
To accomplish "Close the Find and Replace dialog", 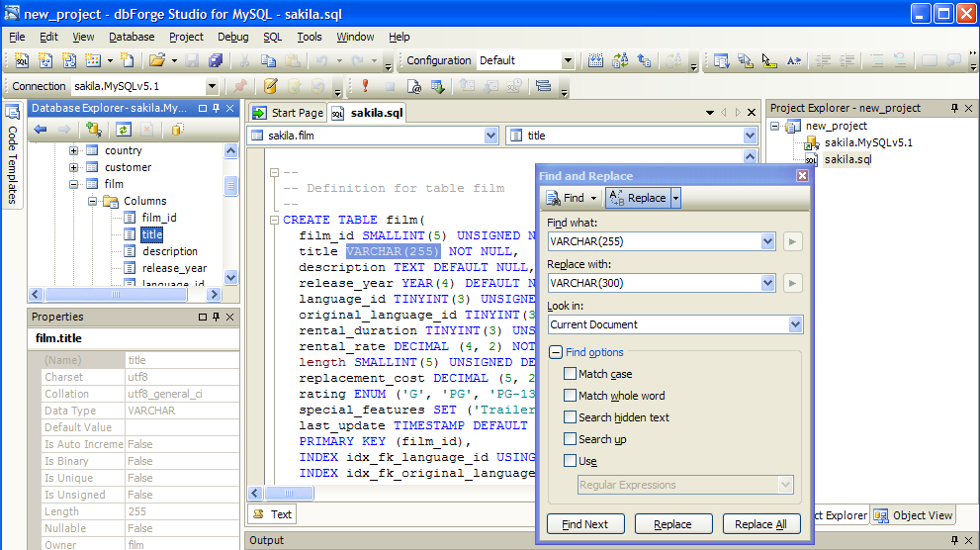I will pos(803,176).
